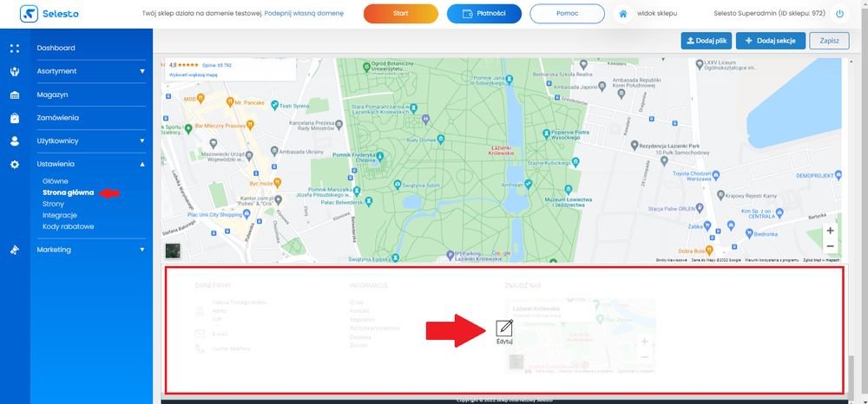Click Podepnij własną domenę link
The width and height of the screenshot is (868, 404).
point(304,13)
